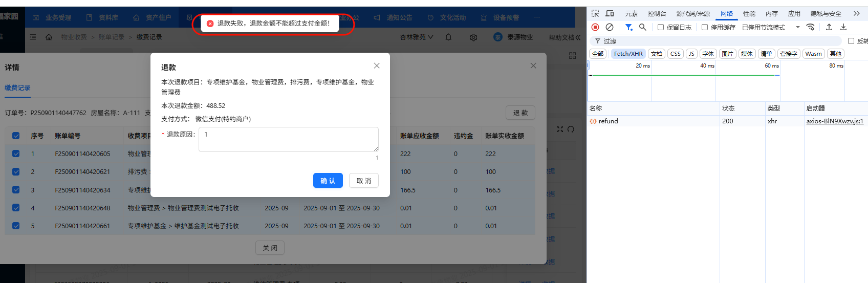This screenshot has width=868, height=283.
Task: Expand more DevTools tabs with the double chevron
Action: click(x=856, y=13)
